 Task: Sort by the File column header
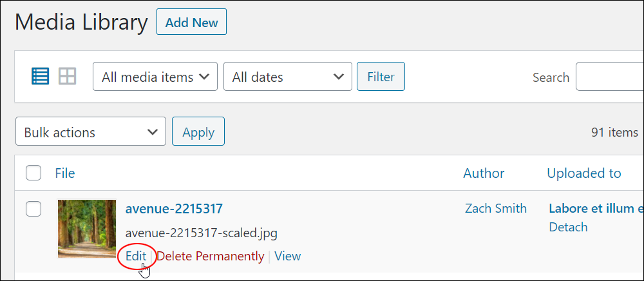[x=65, y=173]
